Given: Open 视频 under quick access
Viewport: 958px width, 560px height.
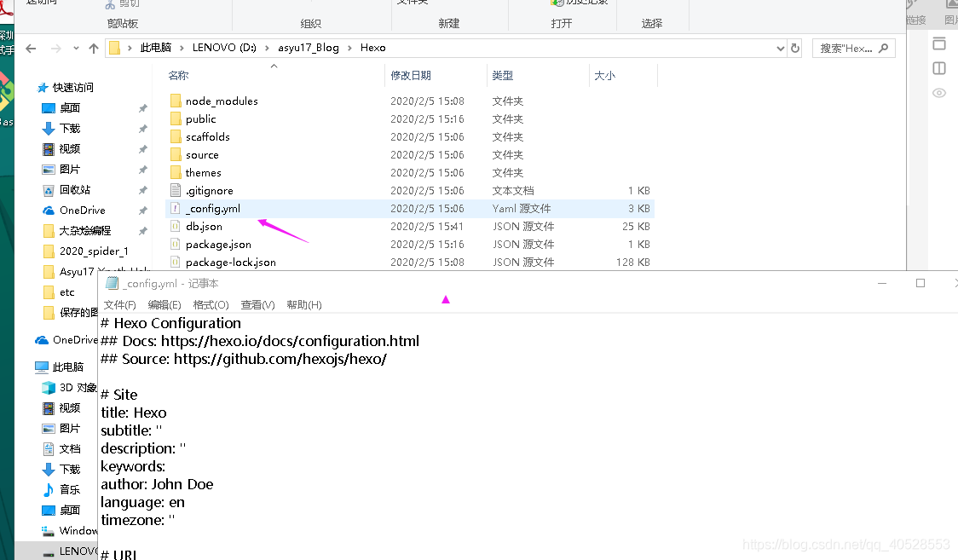Looking at the screenshot, I should point(70,149).
